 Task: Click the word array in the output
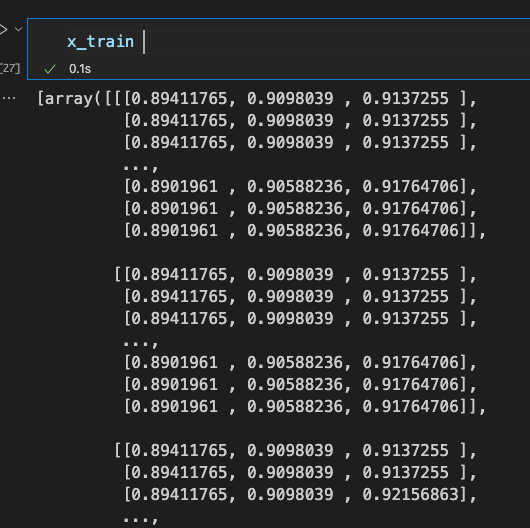(69, 99)
